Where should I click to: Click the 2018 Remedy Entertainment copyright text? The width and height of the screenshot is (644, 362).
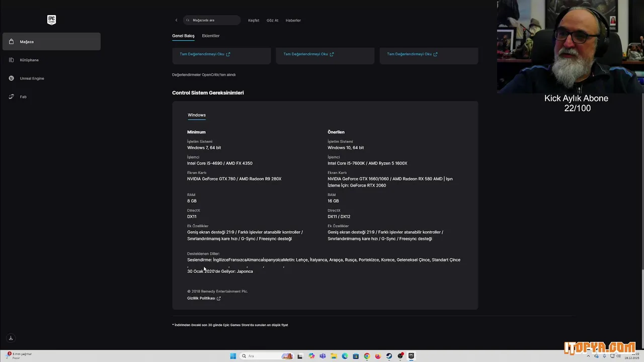pyautogui.click(x=217, y=291)
